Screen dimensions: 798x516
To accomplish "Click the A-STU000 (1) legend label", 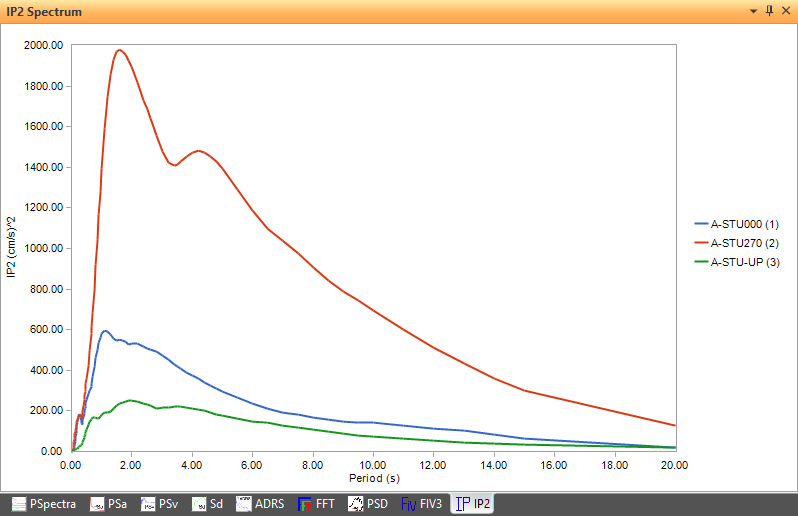I will tap(744, 225).
